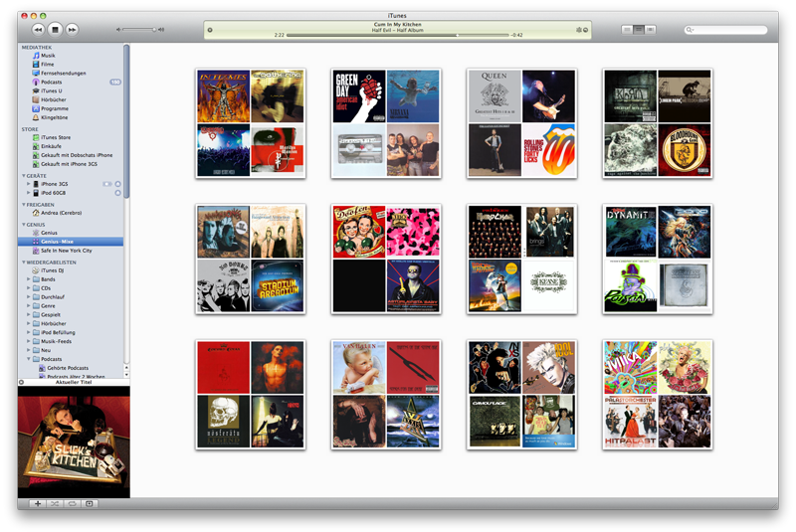Open the Mika Palast Orchester Genius mix
The height and width of the screenshot is (532, 796).
click(x=658, y=395)
